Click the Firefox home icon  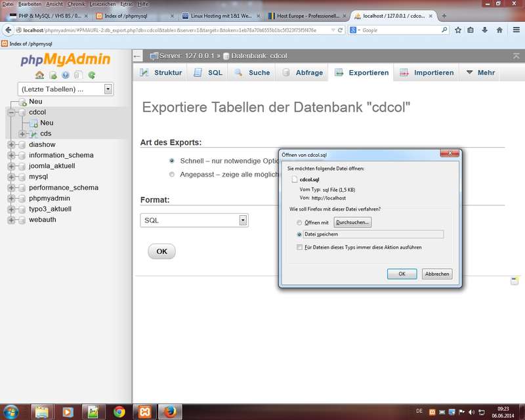point(499,30)
